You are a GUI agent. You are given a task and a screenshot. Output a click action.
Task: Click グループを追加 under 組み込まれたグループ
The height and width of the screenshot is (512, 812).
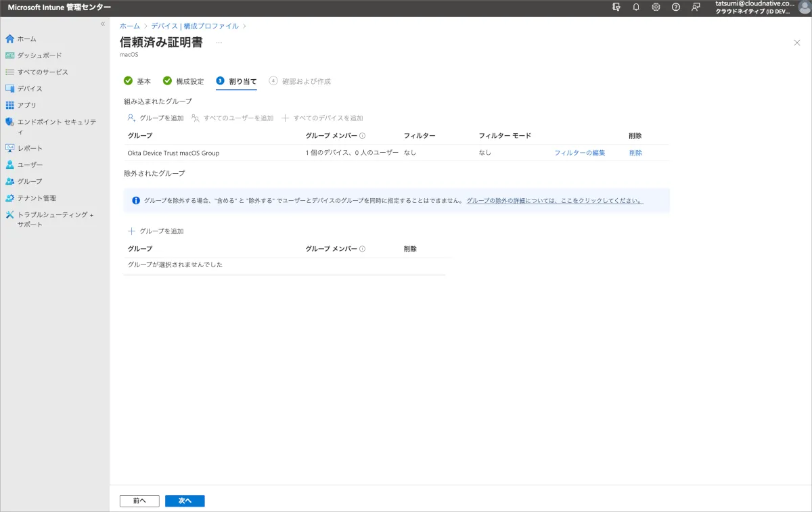pos(156,118)
